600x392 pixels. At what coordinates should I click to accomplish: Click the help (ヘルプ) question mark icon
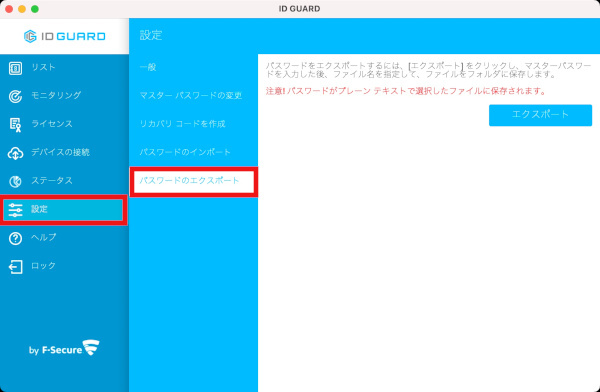click(15, 239)
